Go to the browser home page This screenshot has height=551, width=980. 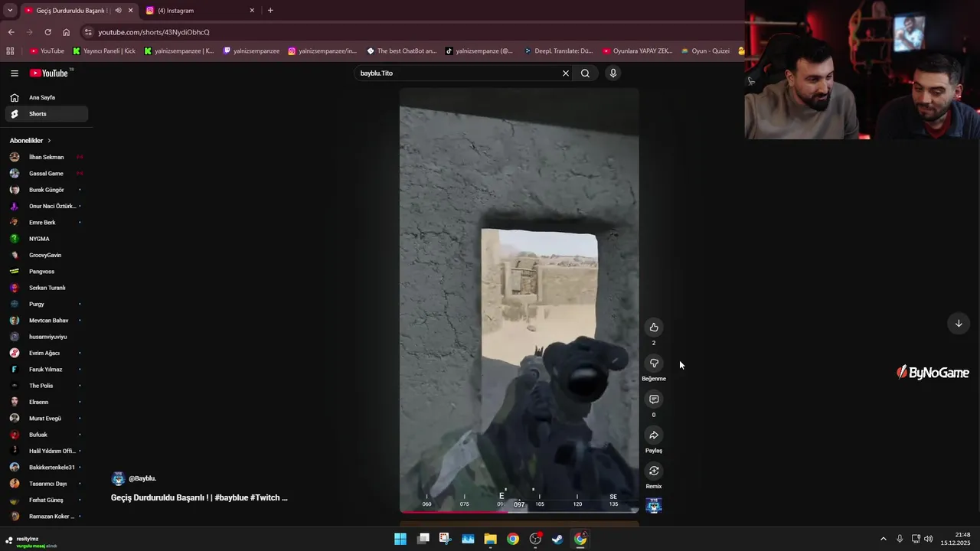pos(66,32)
